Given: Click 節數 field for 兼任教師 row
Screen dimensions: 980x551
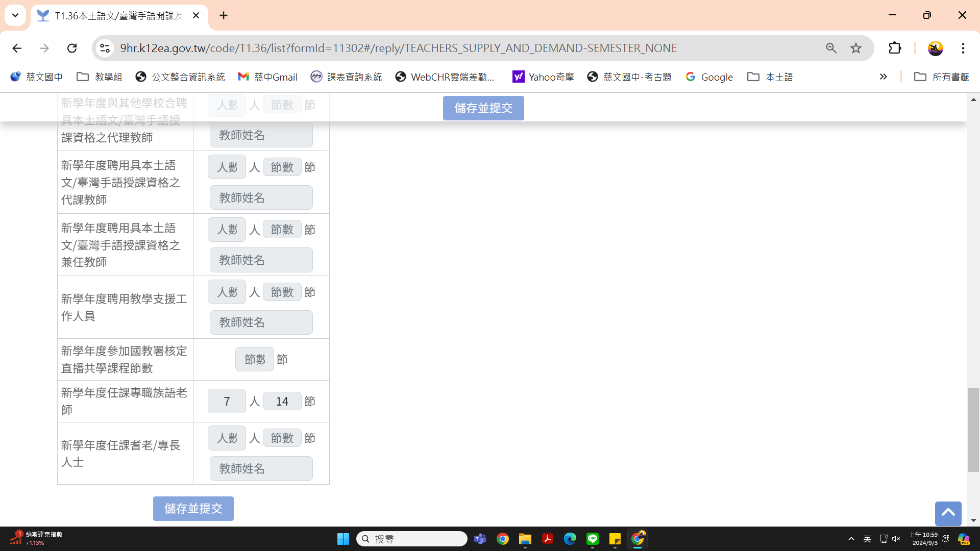Looking at the screenshot, I should point(282,230).
